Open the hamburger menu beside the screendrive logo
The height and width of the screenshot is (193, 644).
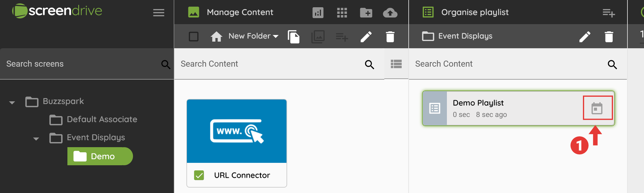(159, 12)
